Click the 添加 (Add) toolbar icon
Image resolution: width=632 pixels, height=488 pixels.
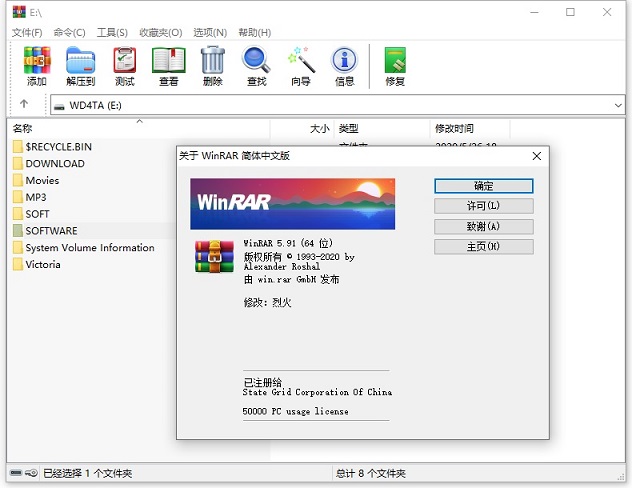coord(37,64)
